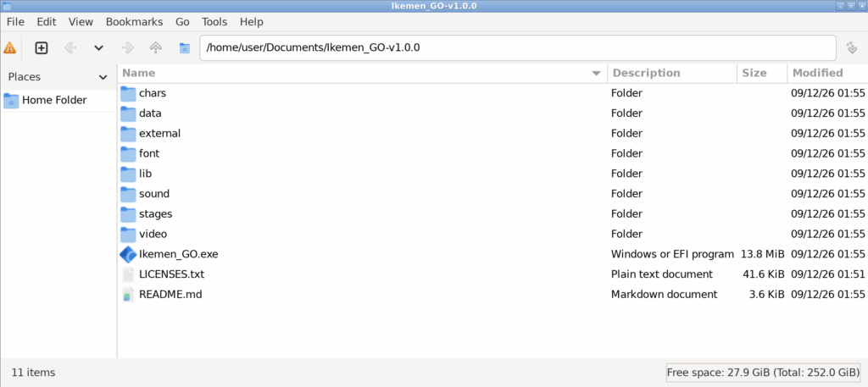
Task: Click the Name column sort arrow
Action: (596, 73)
